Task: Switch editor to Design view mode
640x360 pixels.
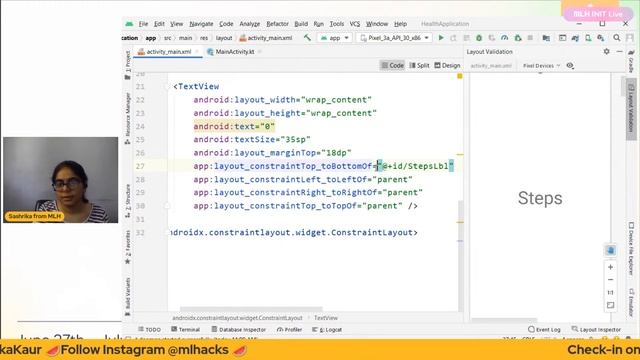Action: pos(447,65)
